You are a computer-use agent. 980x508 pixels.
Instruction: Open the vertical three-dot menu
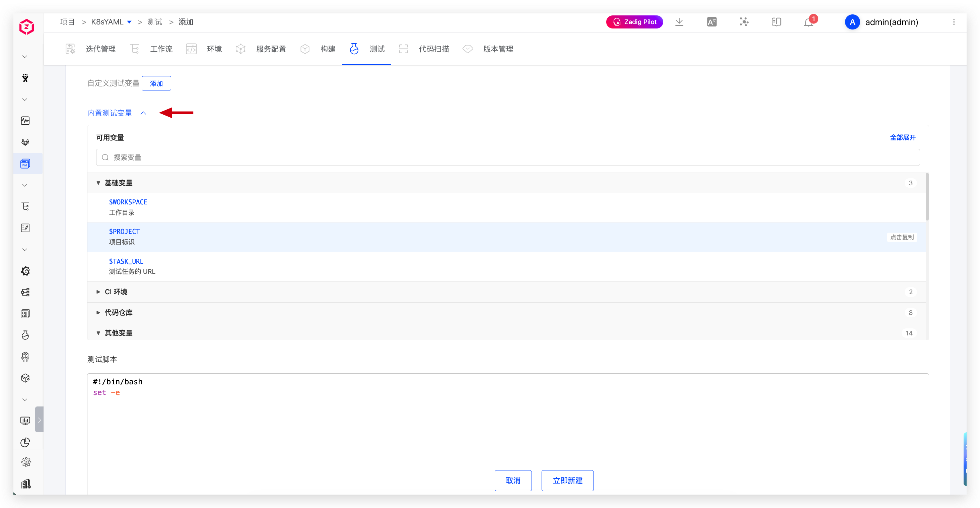953,22
